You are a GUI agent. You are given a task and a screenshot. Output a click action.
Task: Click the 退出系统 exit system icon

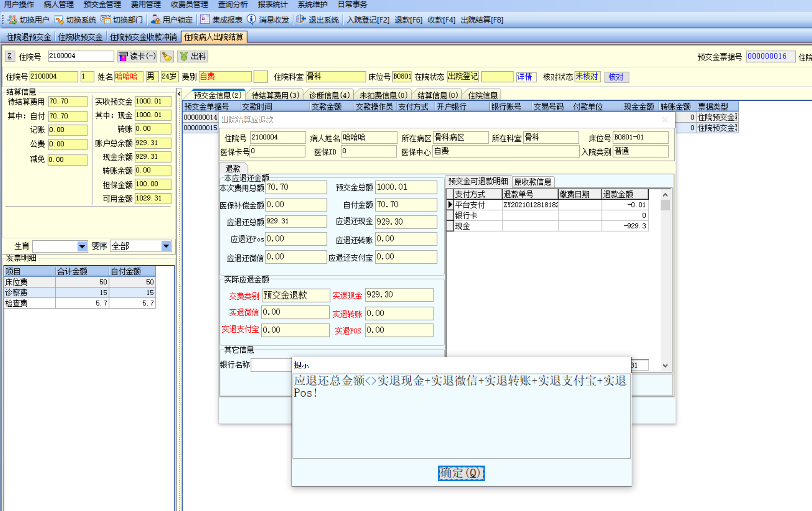(x=301, y=20)
